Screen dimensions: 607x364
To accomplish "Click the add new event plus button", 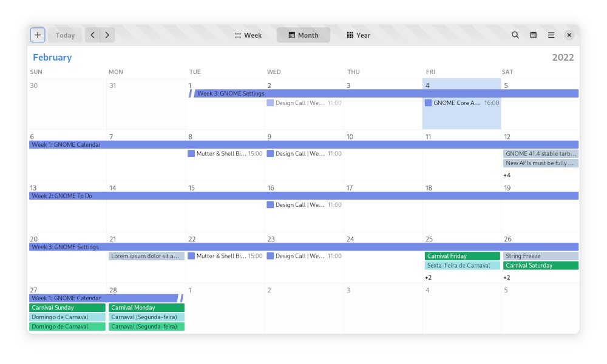I will [x=38, y=35].
